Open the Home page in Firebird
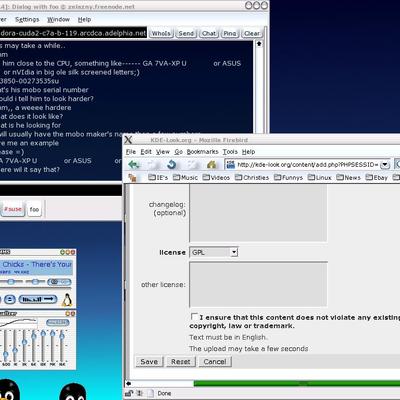 [211, 164]
